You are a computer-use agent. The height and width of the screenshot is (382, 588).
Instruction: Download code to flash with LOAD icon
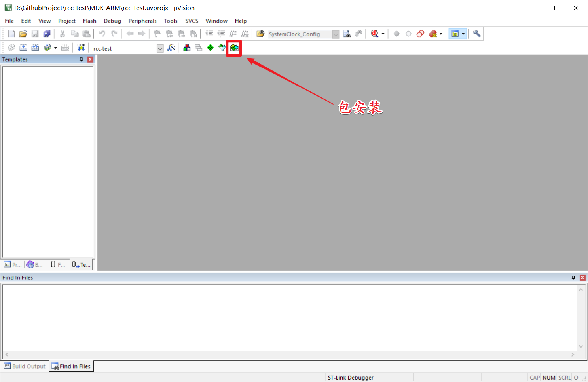[x=81, y=48]
